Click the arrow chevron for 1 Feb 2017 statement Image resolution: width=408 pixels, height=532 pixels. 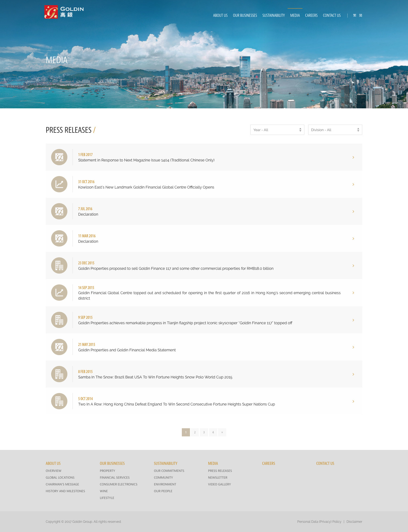[x=353, y=157]
